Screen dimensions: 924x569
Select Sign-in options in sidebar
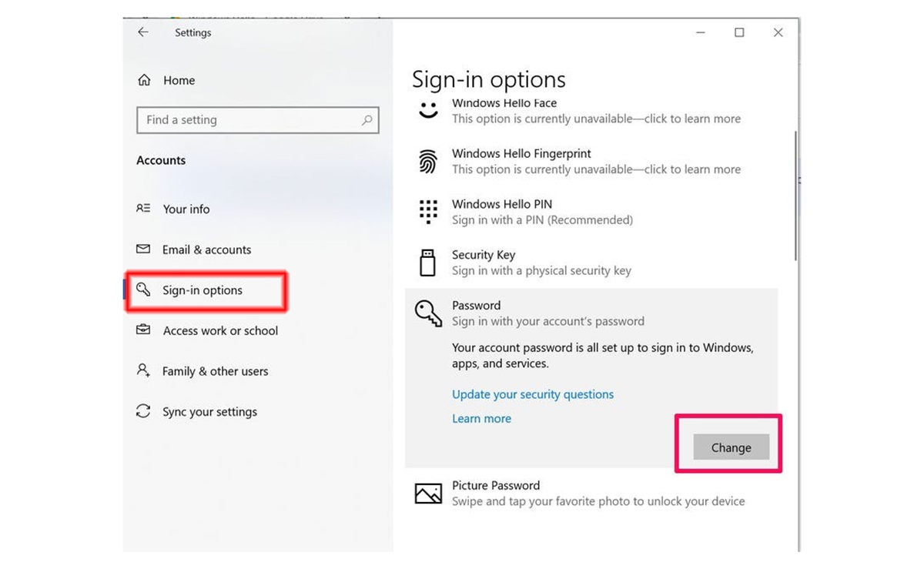coord(202,290)
